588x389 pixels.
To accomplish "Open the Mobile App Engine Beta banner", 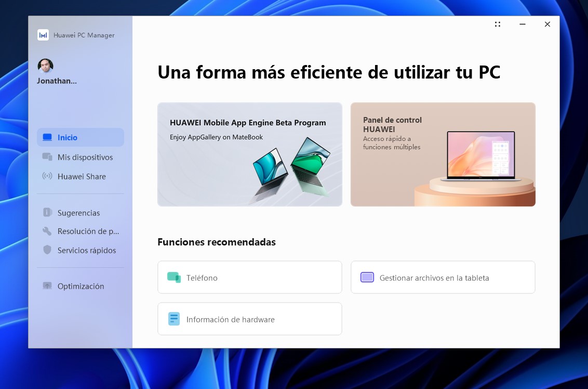I will (x=250, y=154).
